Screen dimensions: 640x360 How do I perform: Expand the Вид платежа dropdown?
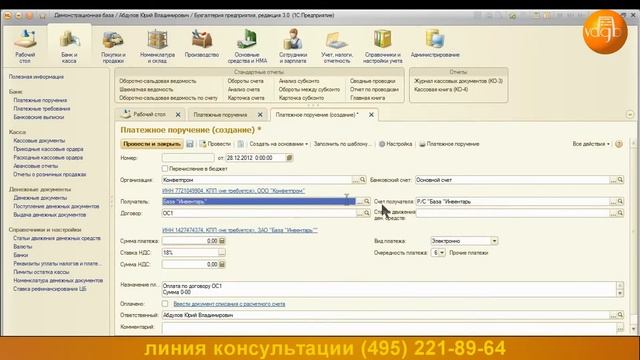click(x=494, y=241)
